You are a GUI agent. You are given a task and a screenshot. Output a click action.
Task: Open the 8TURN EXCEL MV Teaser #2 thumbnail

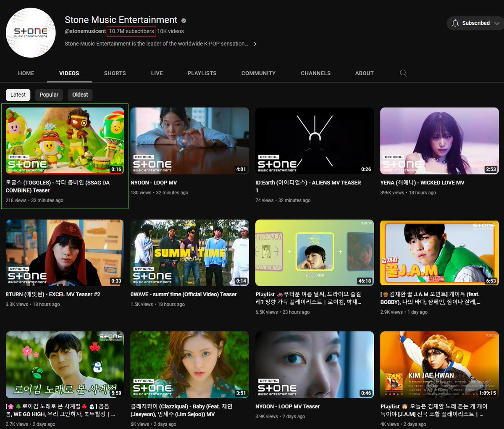pos(64,252)
